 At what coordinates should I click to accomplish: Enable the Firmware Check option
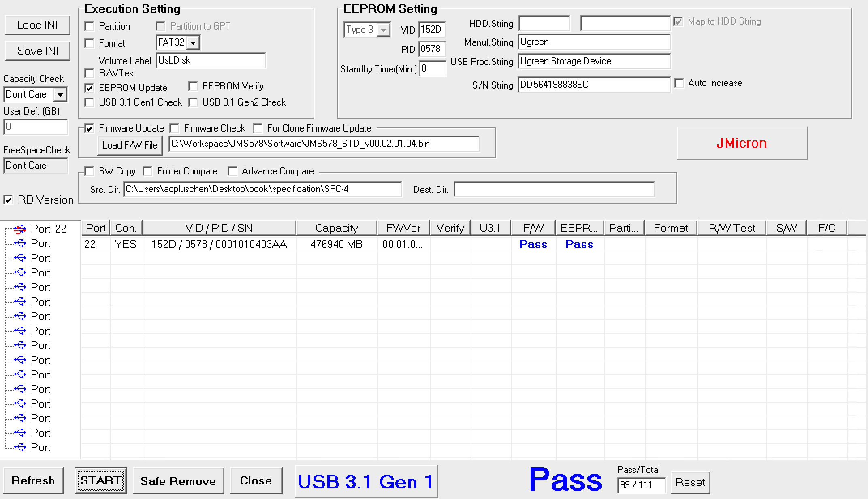pyautogui.click(x=175, y=129)
